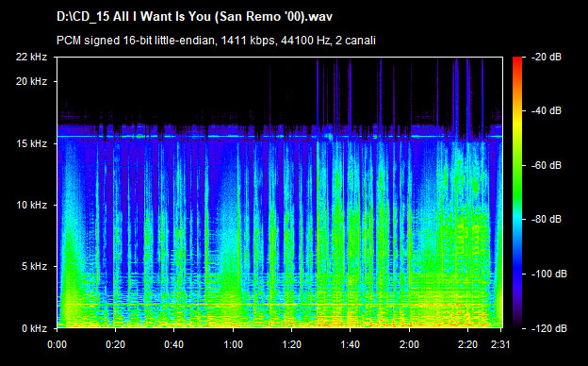Click the 1:00 time axis marker
The height and width of the screenshot is (366, 588).
click(233, 344)
